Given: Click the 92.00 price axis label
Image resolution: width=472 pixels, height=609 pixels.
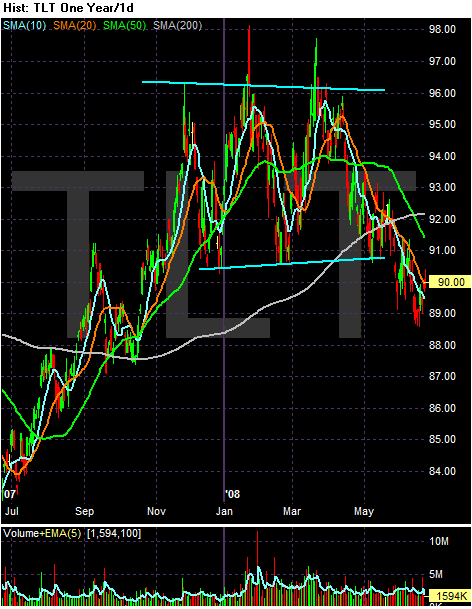Looking at the screenshot, I should point(442,219).
